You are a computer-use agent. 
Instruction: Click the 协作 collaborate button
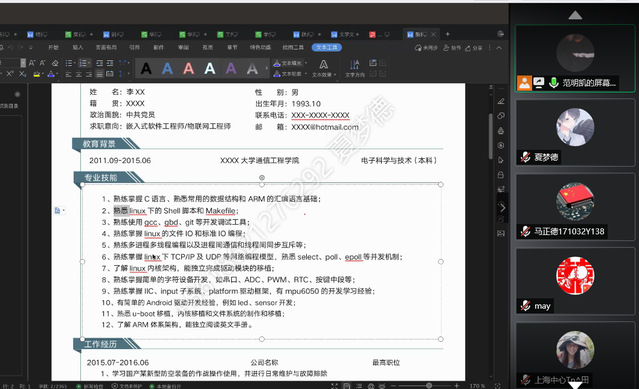pyautogui.click(x=452, y=48)
